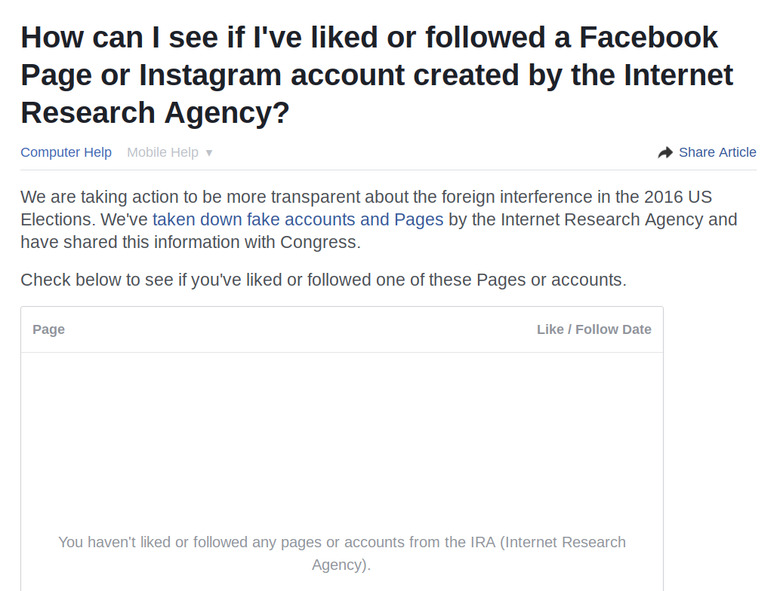Click the Page column header
This screenshot has height=591, width=780.
tap(49, 329)
